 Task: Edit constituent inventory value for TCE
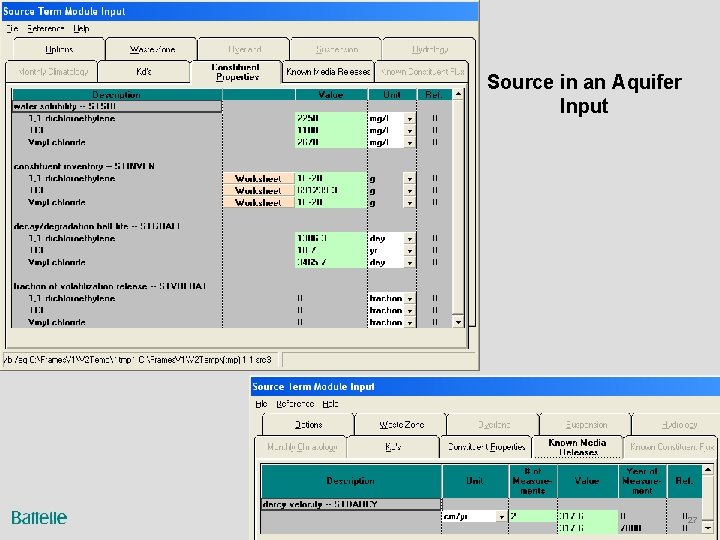pos(331,190)
